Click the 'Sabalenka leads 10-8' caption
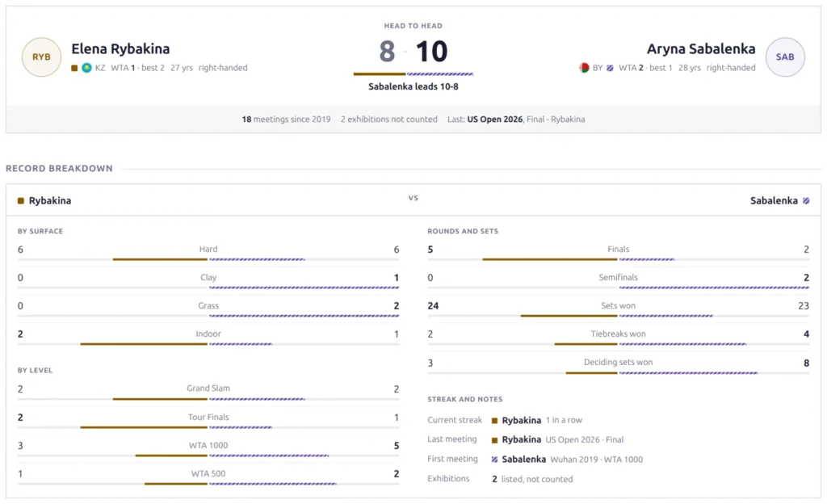Viewport: 827px width, 504px height. (x=413, y=86)
